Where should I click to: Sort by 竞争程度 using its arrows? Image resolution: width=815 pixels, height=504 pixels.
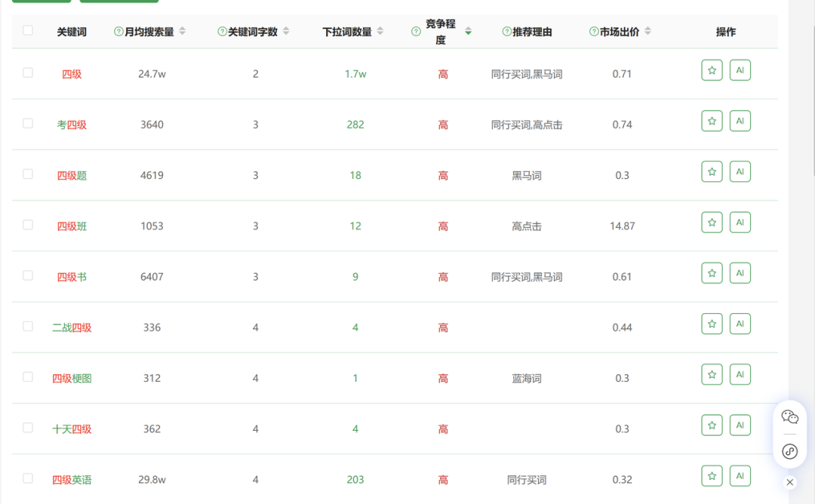[x=469, y=32]
